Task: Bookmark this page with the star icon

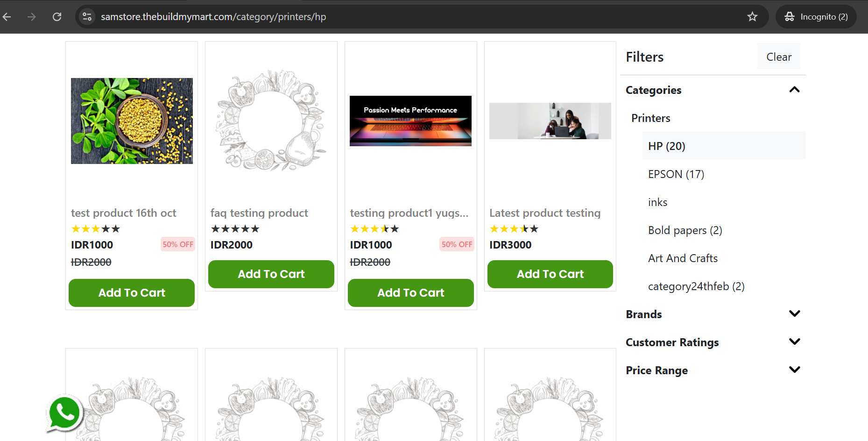Action: tap(752, 17)
